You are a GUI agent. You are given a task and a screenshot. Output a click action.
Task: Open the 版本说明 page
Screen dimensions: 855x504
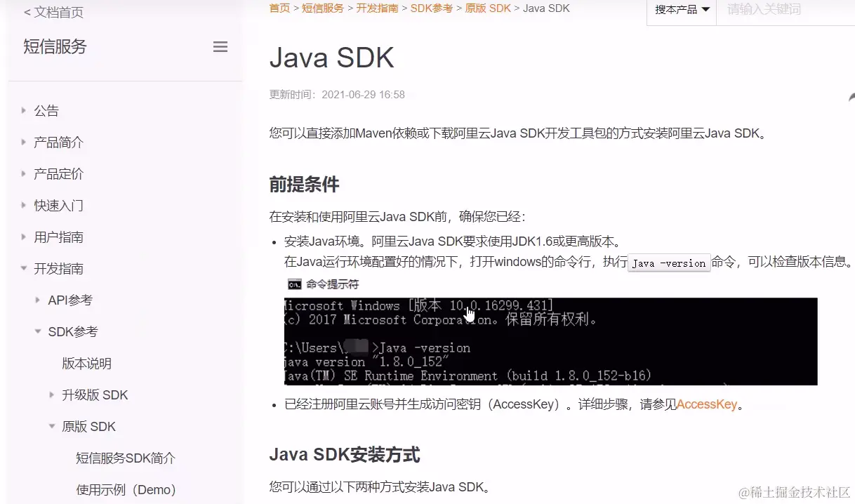[x=87, y=363]
